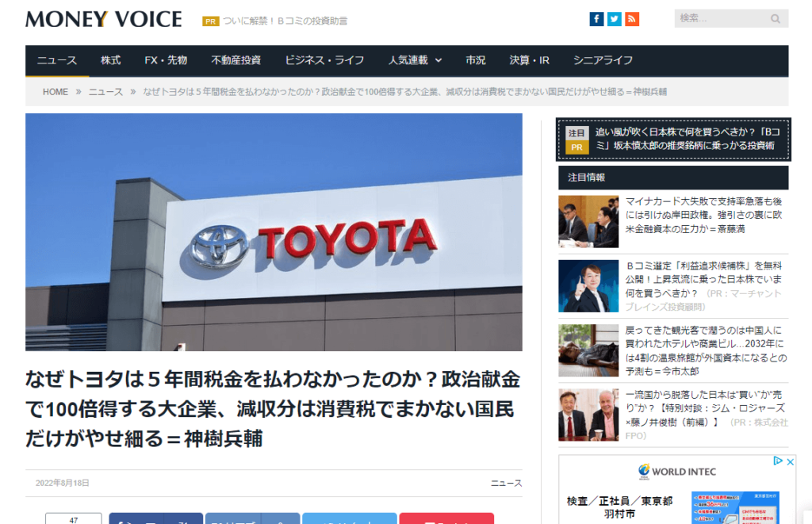Screen dimensions: 812x524
Task: Expand the 人気連載 dropdown menu
Action: pos(415,60)
